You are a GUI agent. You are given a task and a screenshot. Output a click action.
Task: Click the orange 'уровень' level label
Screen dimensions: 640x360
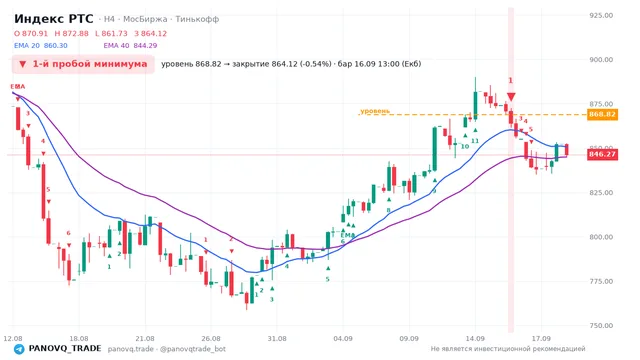pos(375,111)
